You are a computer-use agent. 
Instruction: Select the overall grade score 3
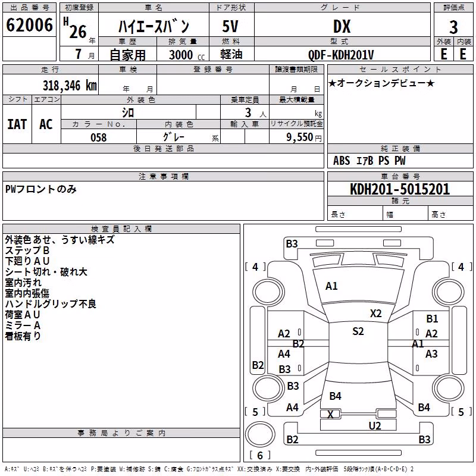pyautogui.click(x=453, y=27)
